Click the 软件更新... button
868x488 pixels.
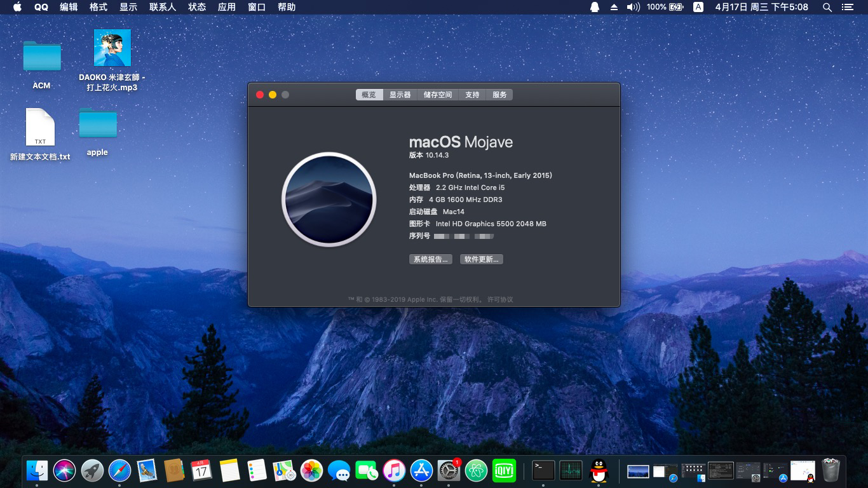pos(482,259)
